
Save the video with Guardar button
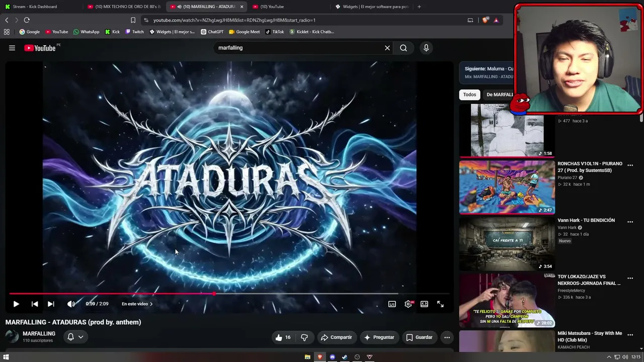(419, 337)
